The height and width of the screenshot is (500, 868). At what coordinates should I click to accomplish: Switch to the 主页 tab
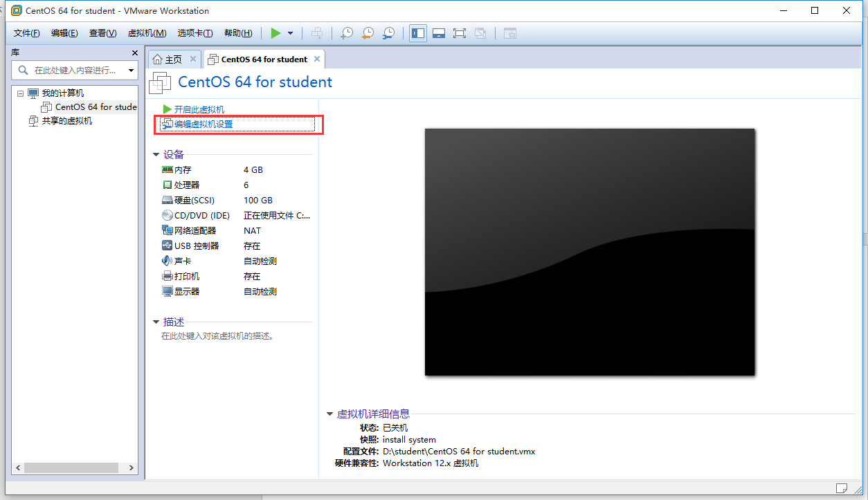tap(174, 59)
